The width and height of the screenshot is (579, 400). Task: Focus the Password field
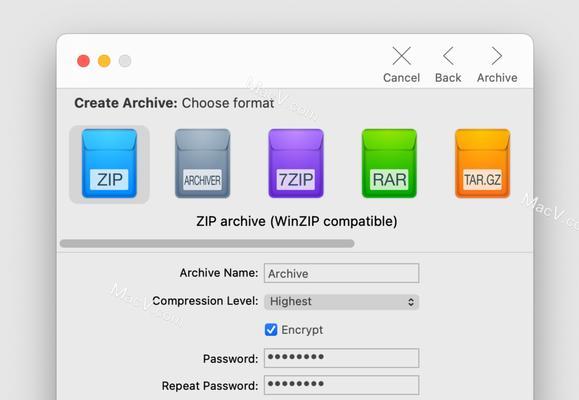point(342,358)
